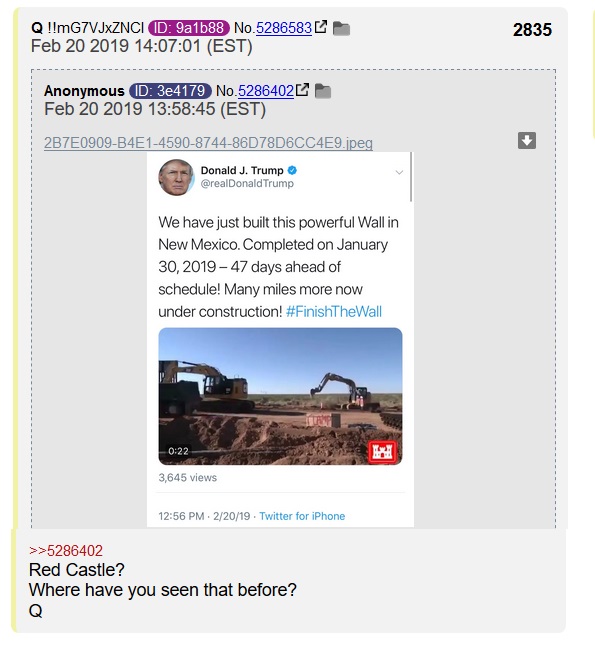Open the 2B7E0909 jpeg filename link

pyautogui.click(x=208, y=143)
